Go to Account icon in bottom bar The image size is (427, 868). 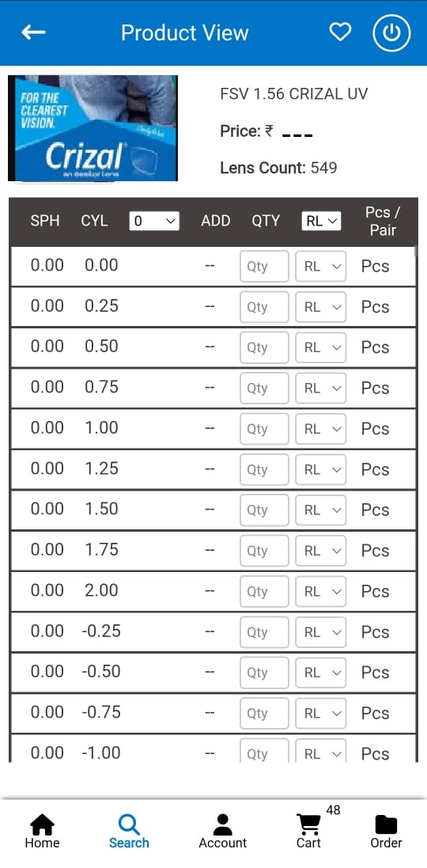tap(223, 830)
